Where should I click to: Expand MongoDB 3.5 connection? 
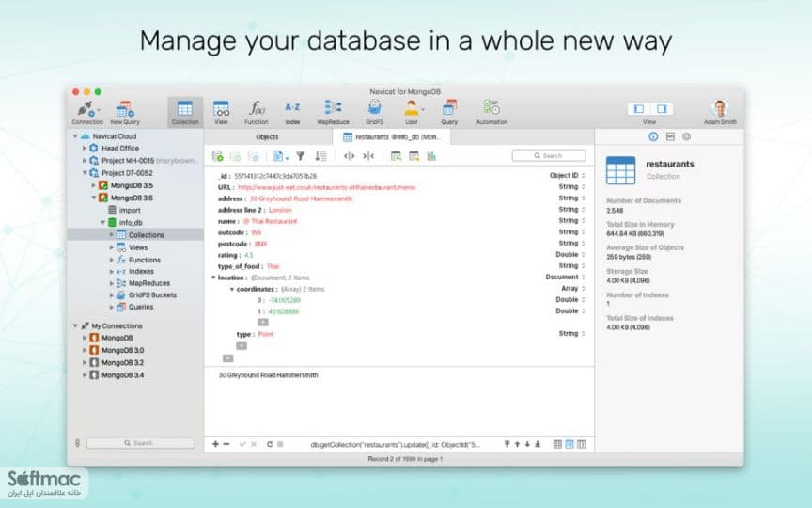click(94, 185)
